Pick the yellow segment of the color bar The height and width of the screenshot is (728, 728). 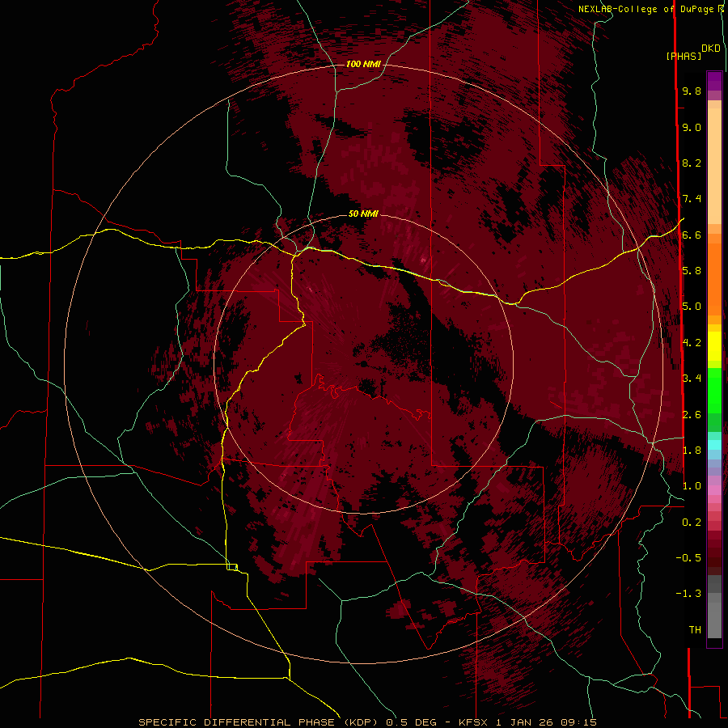coord(714,346)
